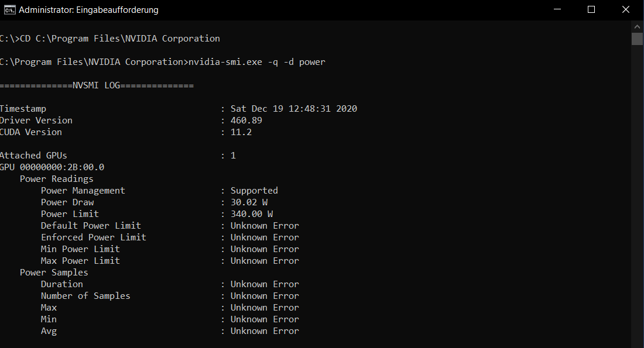This screenshot has width=644, height=348.
Task: Click the NVSMI LOG header line
Action: pos(97,85)
